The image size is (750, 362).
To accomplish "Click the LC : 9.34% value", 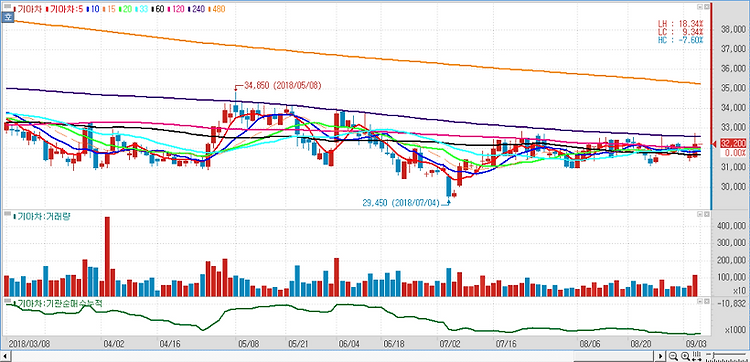I will [681, 32].
